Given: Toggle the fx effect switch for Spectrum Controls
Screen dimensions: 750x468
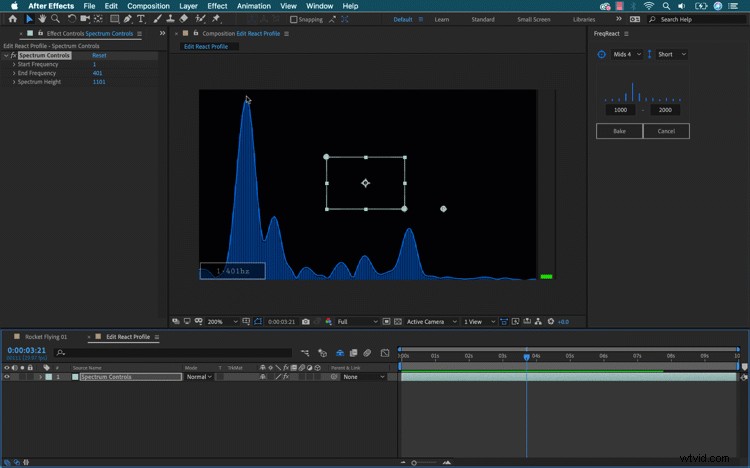Looking at the screenshot, I should click(285, 377).
